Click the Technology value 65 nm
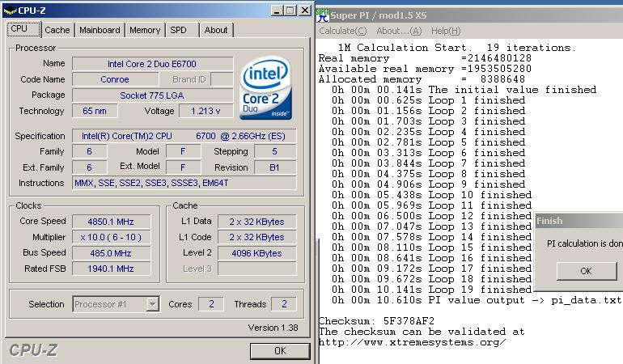Viewport: 623px width, 364px height. 95,111
